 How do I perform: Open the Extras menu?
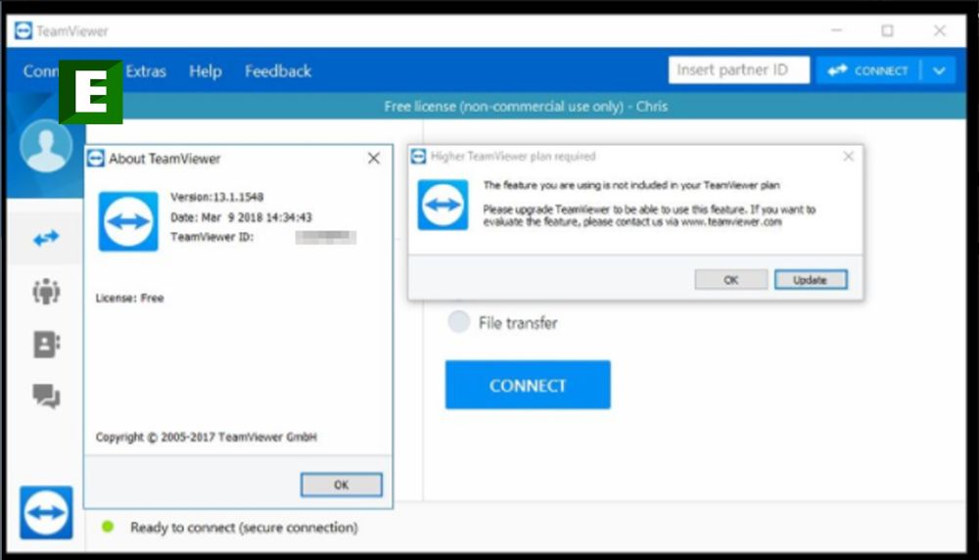[146, 71]
